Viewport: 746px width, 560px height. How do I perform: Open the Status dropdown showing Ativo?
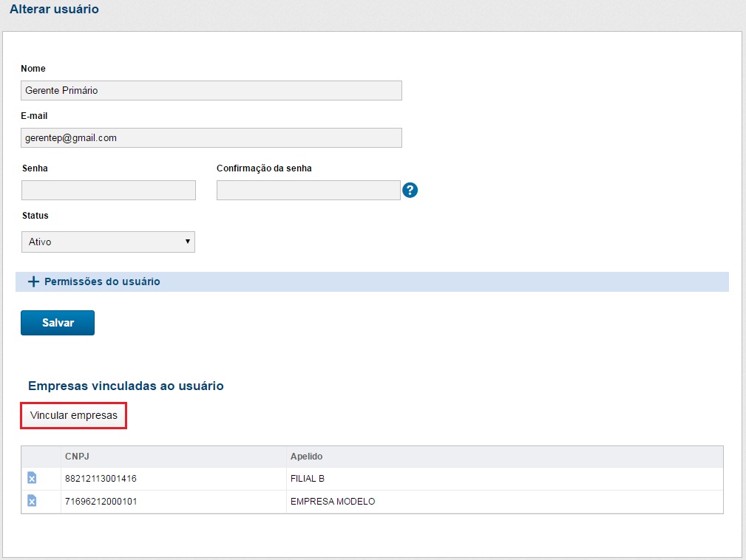108,242
